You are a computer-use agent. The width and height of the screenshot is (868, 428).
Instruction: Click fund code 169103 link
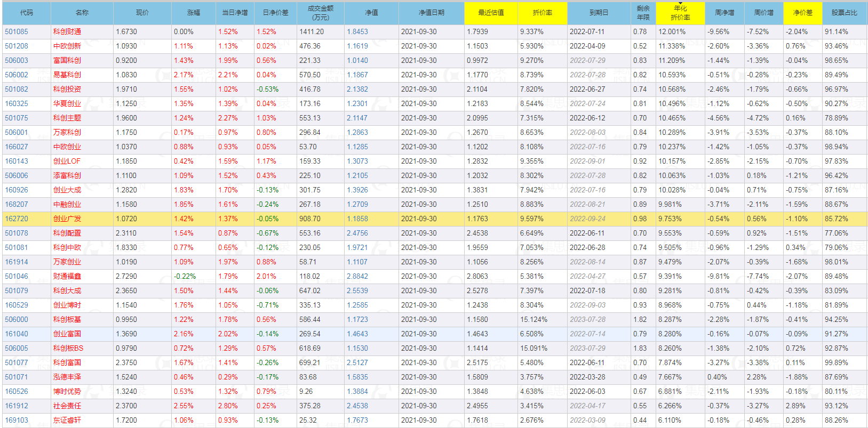point(17,421)
